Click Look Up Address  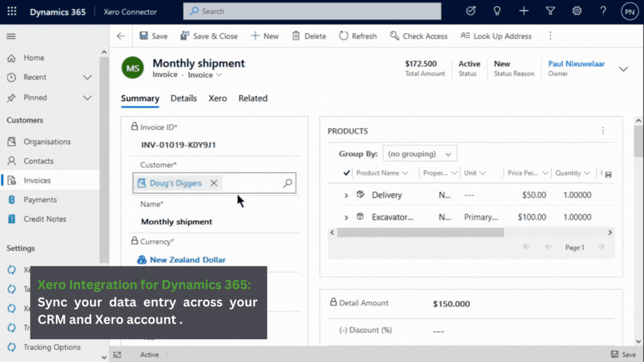point(496,36)
